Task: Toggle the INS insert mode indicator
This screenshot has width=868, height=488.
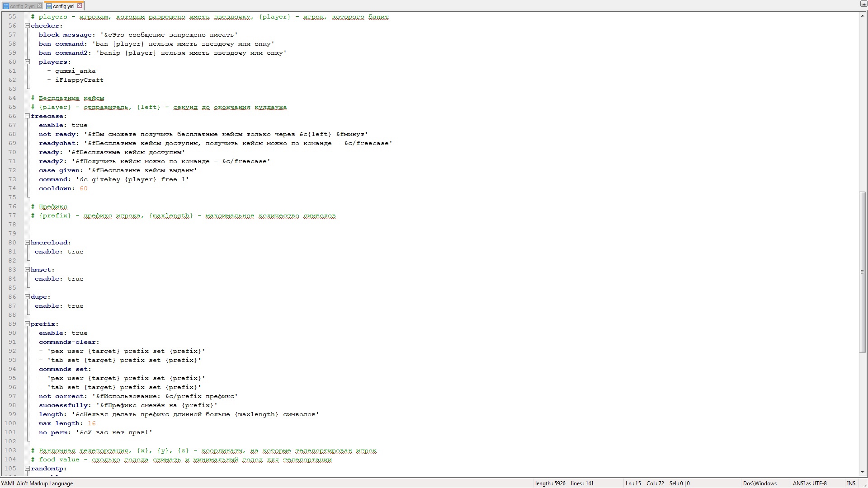Action: [851, 483]
